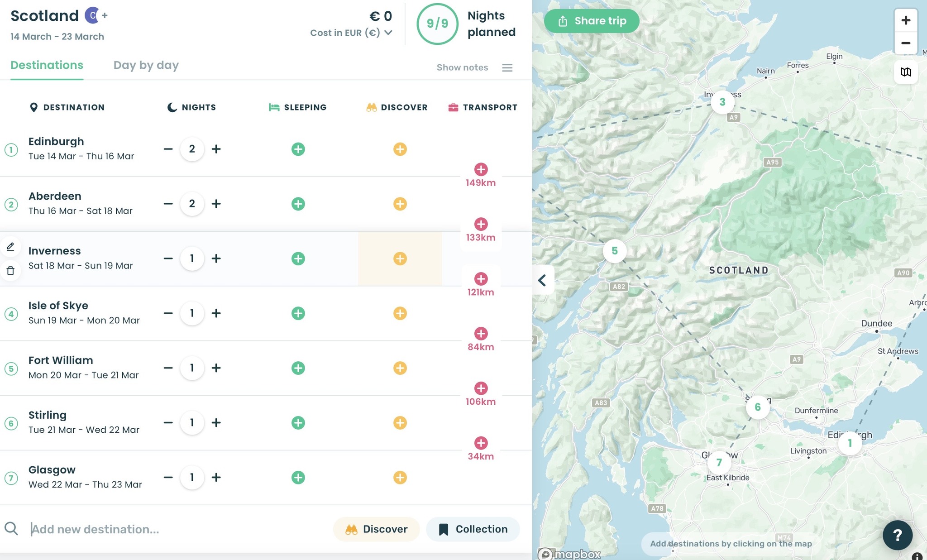
Task: Toggle Show notes
Action: point(462,67)
